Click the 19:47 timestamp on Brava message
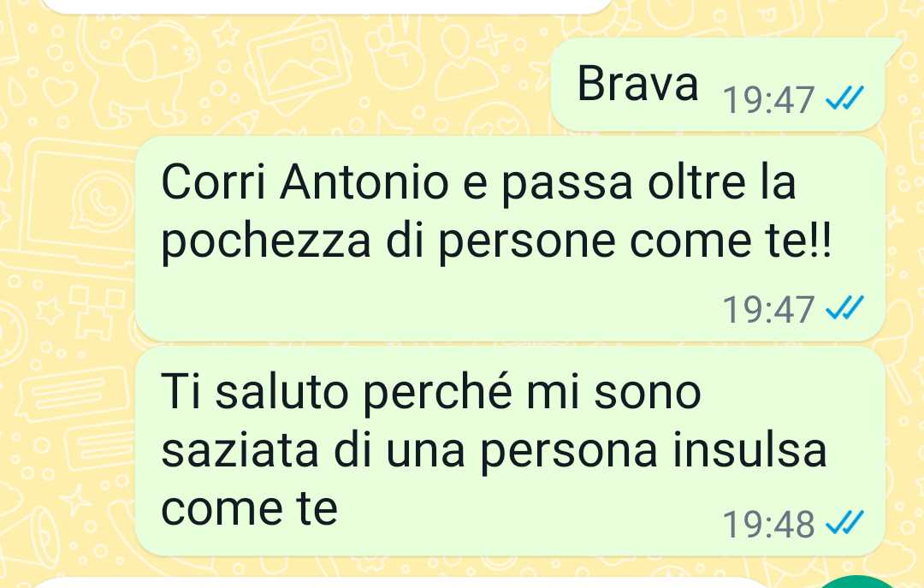 click(768, 99)
